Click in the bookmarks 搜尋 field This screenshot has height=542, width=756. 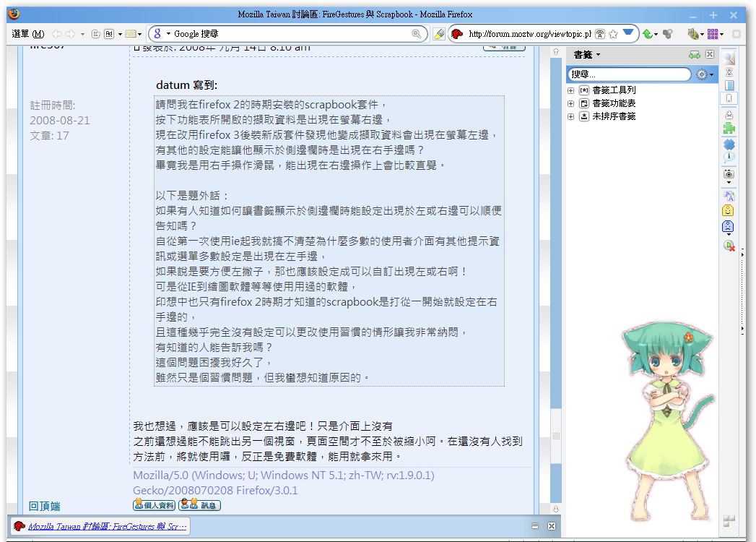(628, 74)
